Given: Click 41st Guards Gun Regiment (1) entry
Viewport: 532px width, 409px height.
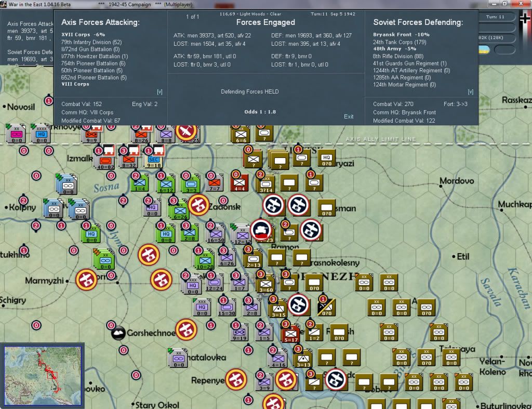Looking at the screenshot, I should point(409,63).
